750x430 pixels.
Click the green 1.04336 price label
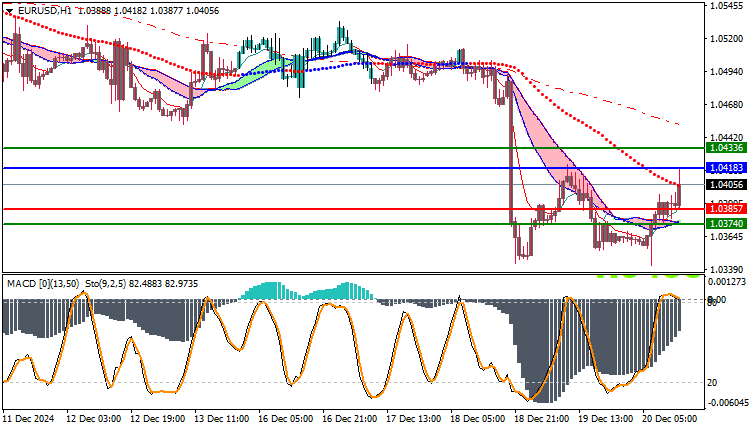(x=727, y=148)
